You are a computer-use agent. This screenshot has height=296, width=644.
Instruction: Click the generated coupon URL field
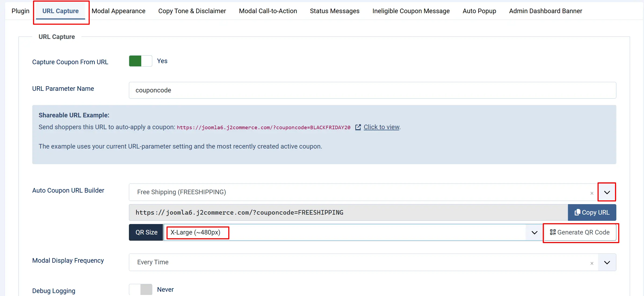(348, 212)
